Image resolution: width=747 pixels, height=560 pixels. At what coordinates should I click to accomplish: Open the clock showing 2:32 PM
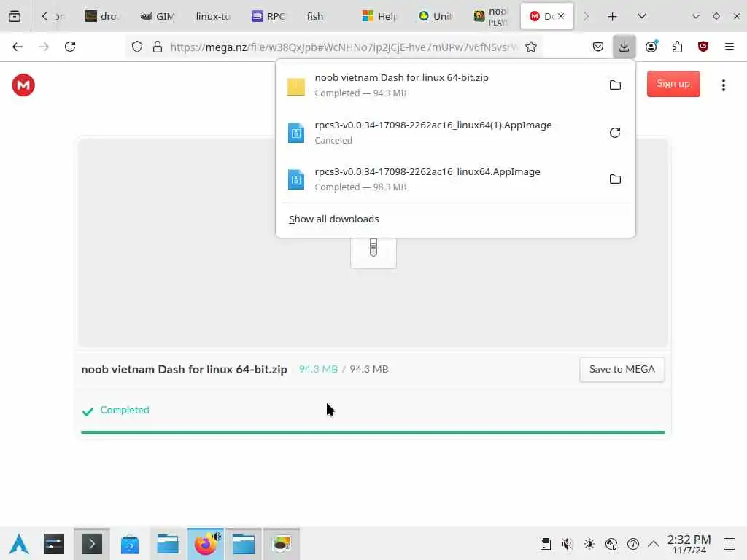689,544
